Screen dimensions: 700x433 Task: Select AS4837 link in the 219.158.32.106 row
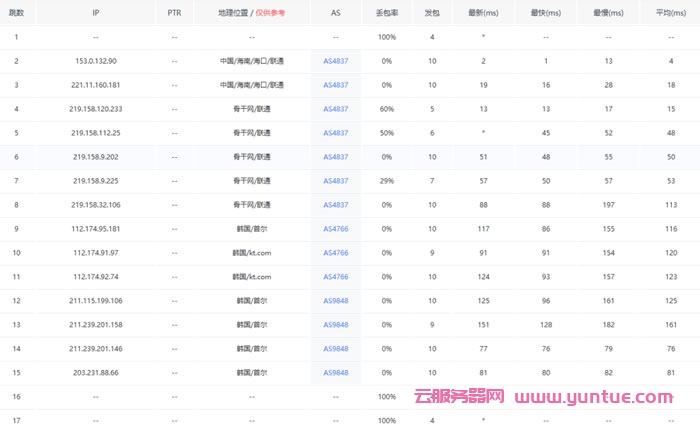[336, 205]
